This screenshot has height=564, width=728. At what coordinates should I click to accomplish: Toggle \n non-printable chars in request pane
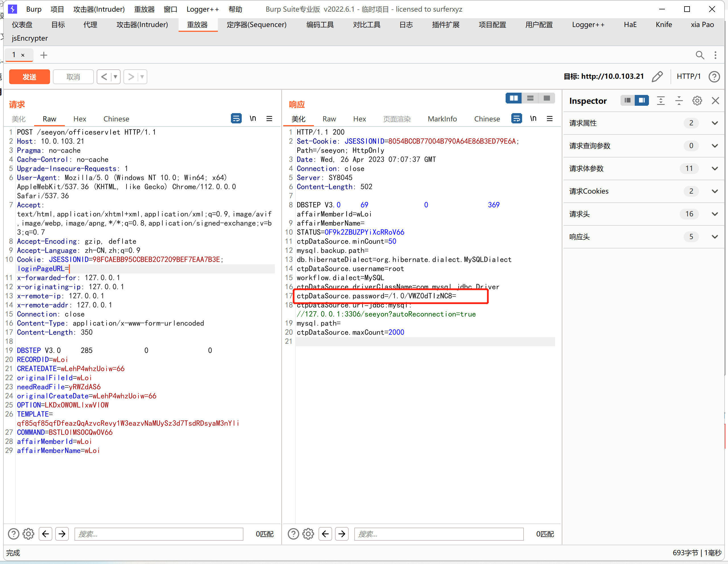[253, 119]
